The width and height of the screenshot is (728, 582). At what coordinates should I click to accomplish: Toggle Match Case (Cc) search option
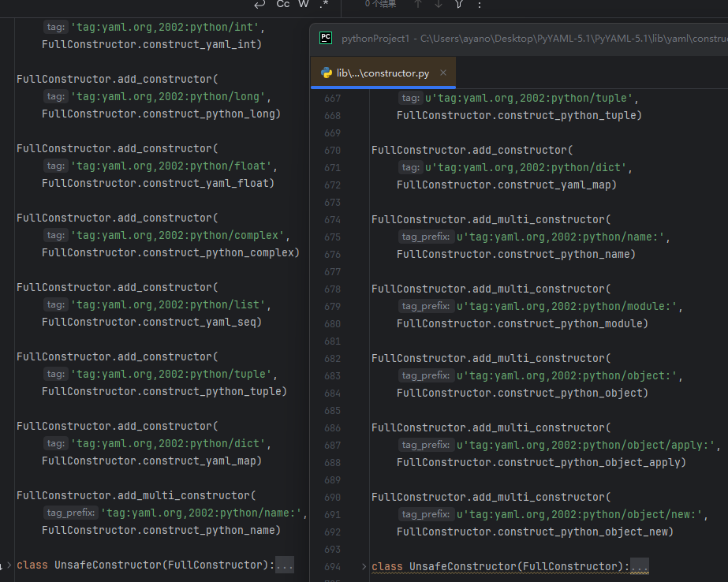(x=282, y=5)
